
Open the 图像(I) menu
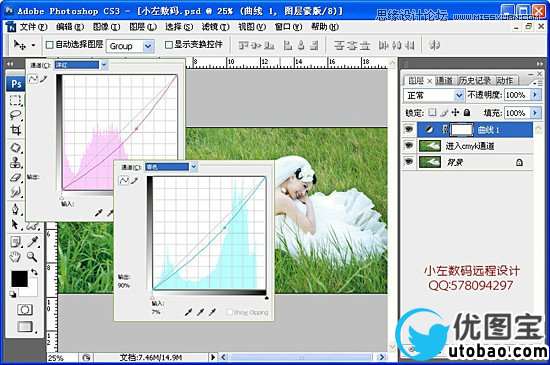[107, 27]
